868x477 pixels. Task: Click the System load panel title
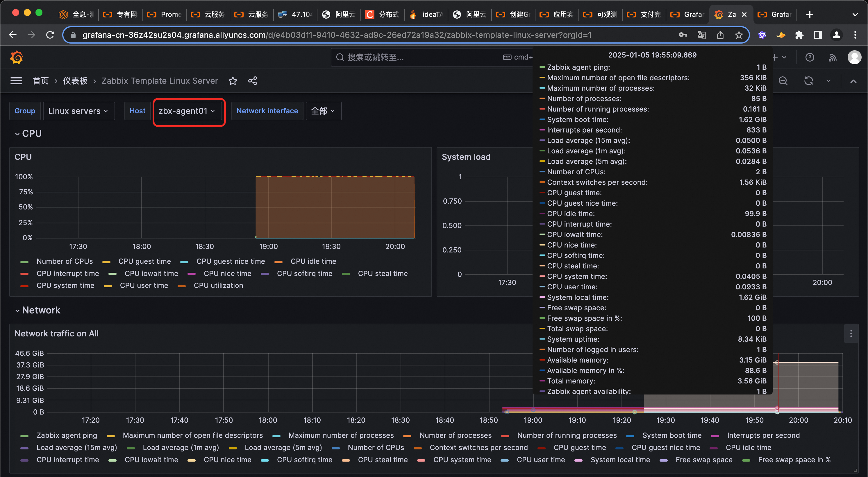click(466, 157)
